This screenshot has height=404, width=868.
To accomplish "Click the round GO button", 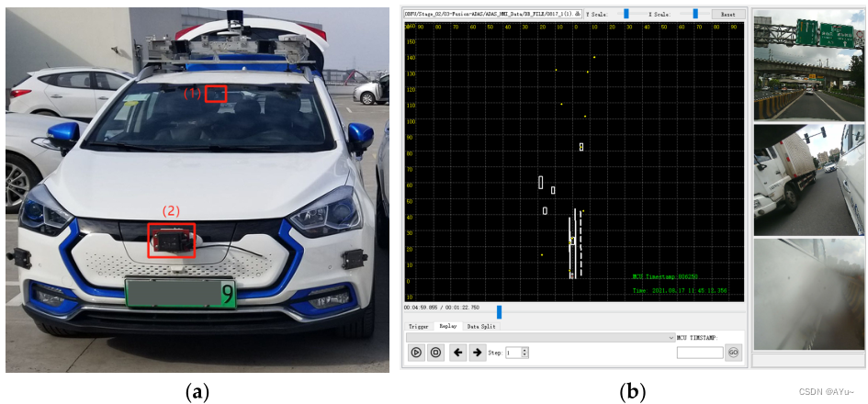I will tap(734, 353).
